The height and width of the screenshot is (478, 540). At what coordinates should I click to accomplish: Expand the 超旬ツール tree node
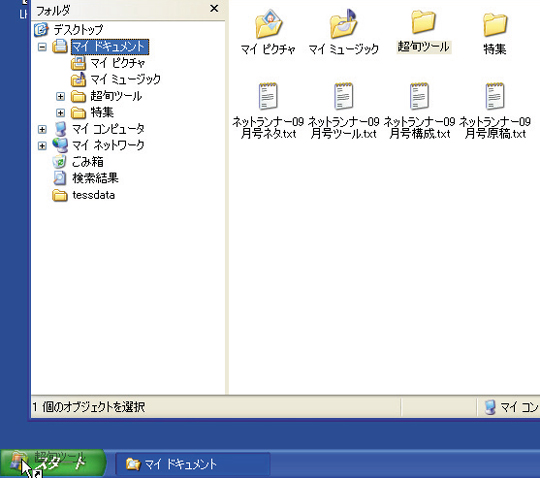point(60,96)
